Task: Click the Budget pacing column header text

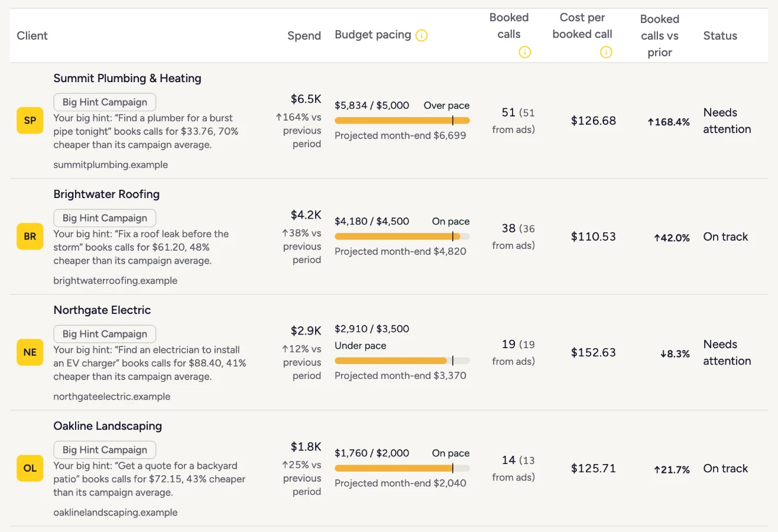Action: [373, 35]
